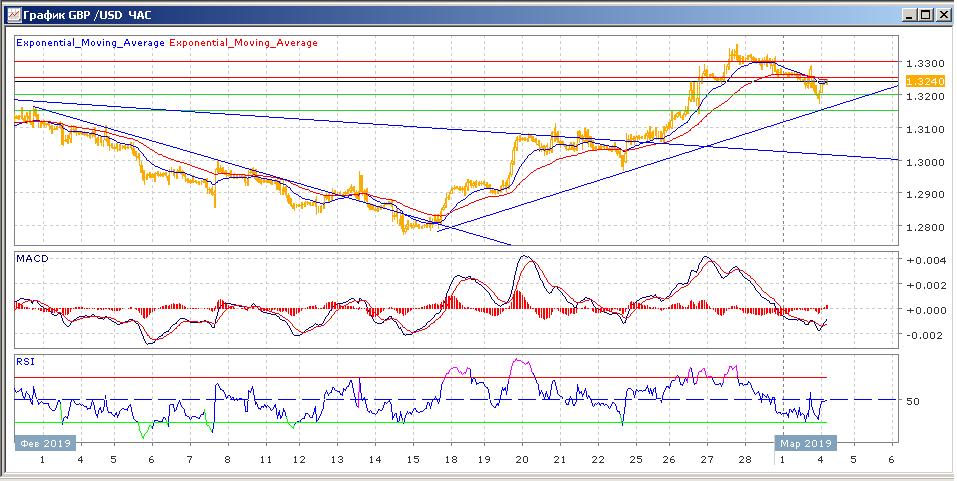Click date 15 on the time axis
The width and height of the screenshot is (957, 481).
(412, 461)
